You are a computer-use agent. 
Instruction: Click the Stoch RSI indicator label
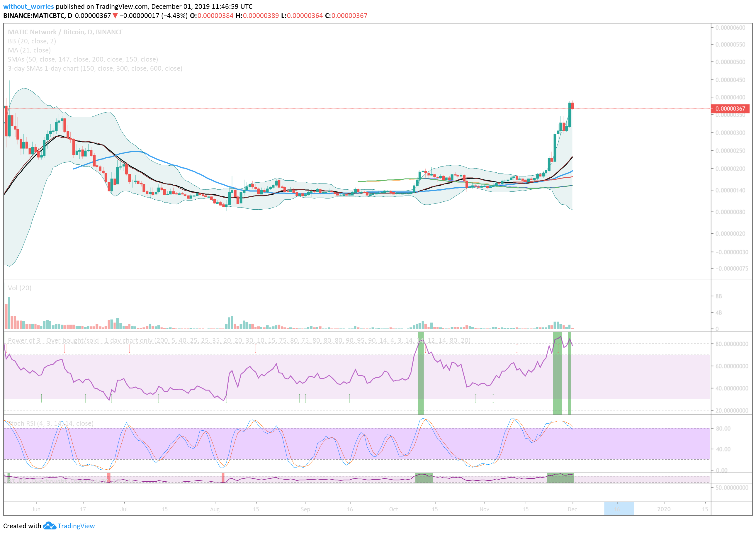click(51, 423)
